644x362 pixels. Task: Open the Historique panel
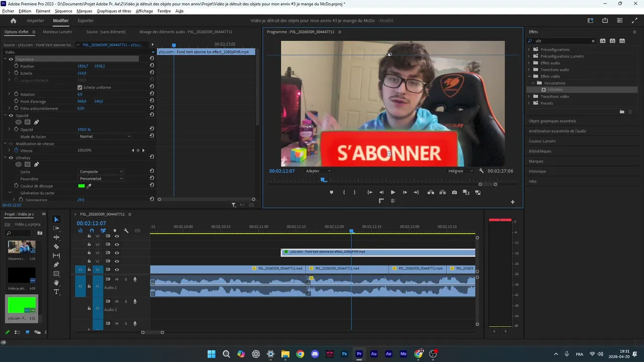(537, 171)
